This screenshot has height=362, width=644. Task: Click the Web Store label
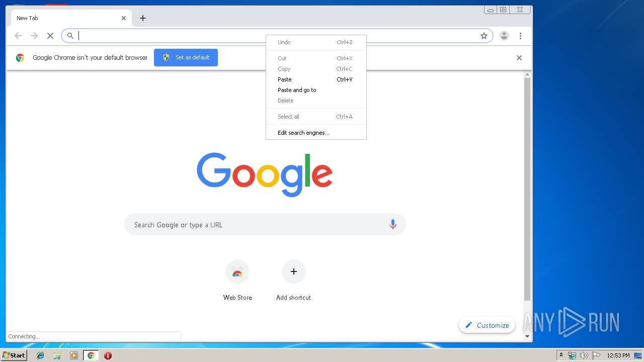237,298
